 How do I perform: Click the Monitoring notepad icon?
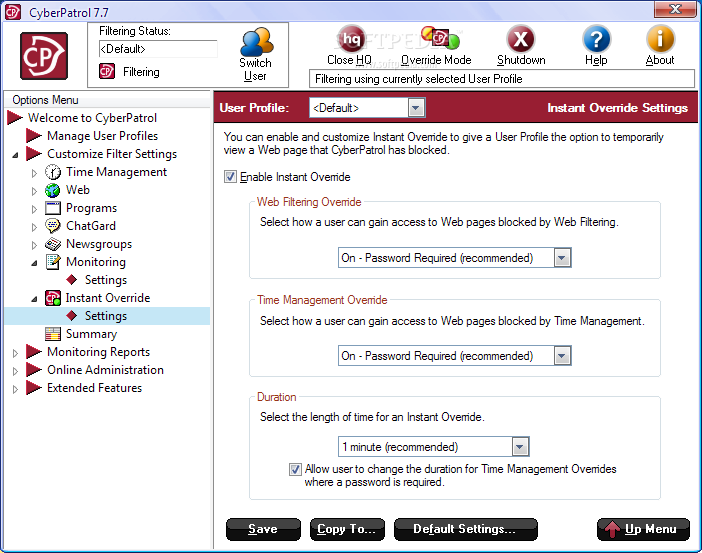pos(53,262)
